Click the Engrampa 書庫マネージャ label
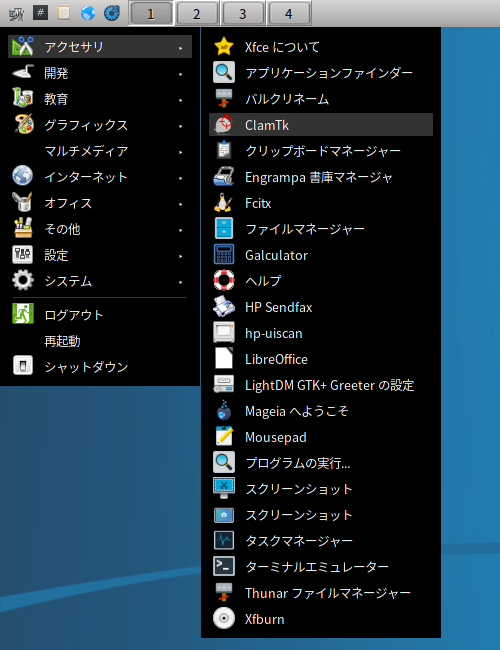 coord(318,177)
